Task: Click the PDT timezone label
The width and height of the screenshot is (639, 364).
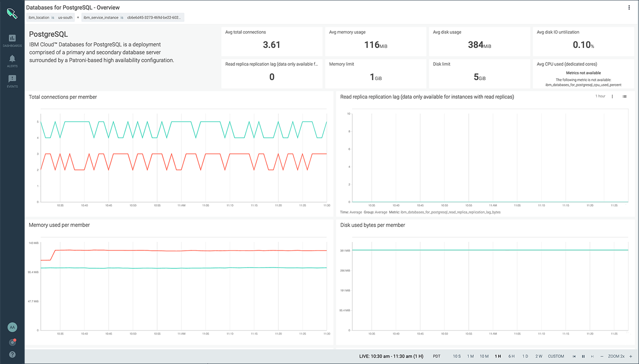Action: click(437, 356)
